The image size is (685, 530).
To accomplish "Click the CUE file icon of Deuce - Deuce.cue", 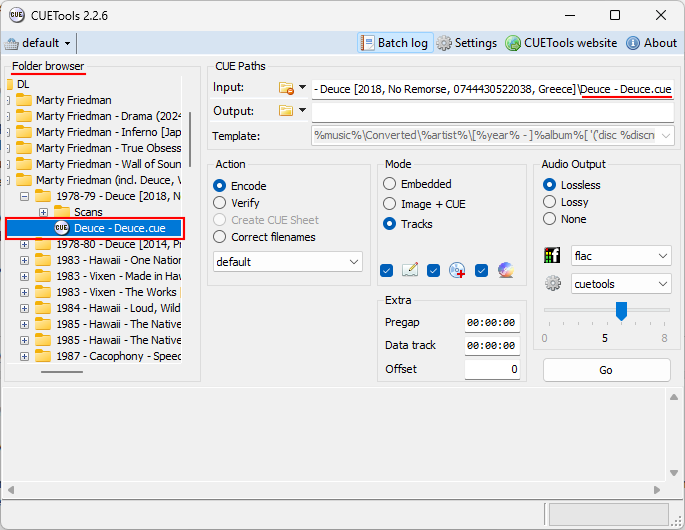I will pyautogui.click(x=62, y=228).
